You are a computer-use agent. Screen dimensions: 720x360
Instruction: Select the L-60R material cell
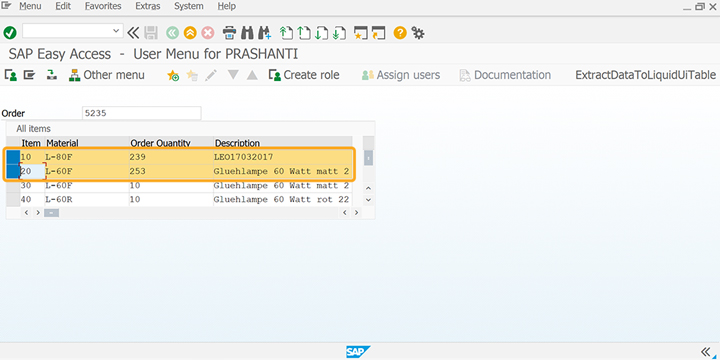87,200
